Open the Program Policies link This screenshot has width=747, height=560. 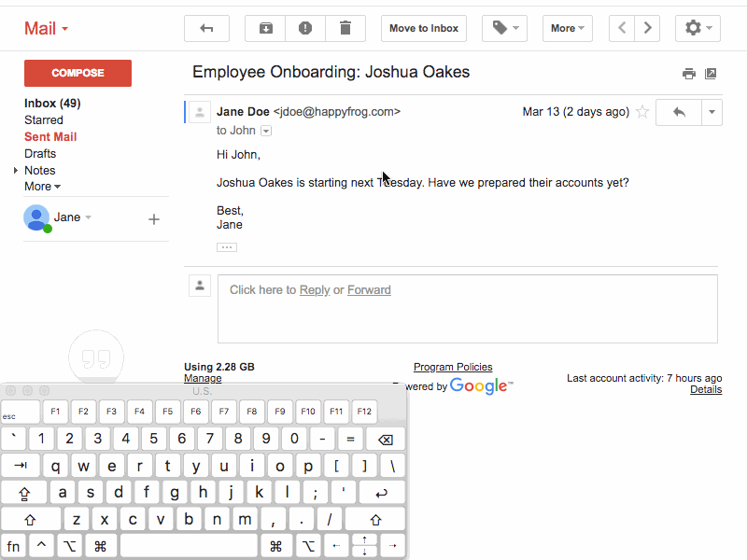point(453,367)
